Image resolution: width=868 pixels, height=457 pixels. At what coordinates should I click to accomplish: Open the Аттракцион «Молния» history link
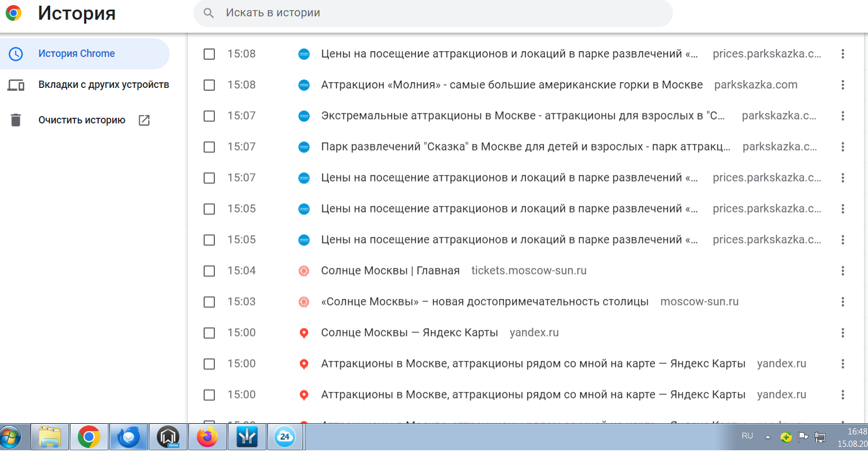click(512, 85)
